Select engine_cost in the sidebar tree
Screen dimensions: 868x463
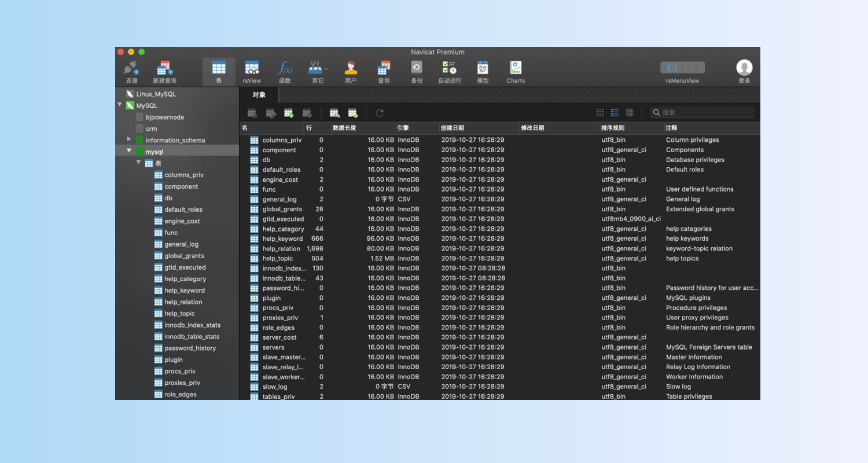click(182, 221)
